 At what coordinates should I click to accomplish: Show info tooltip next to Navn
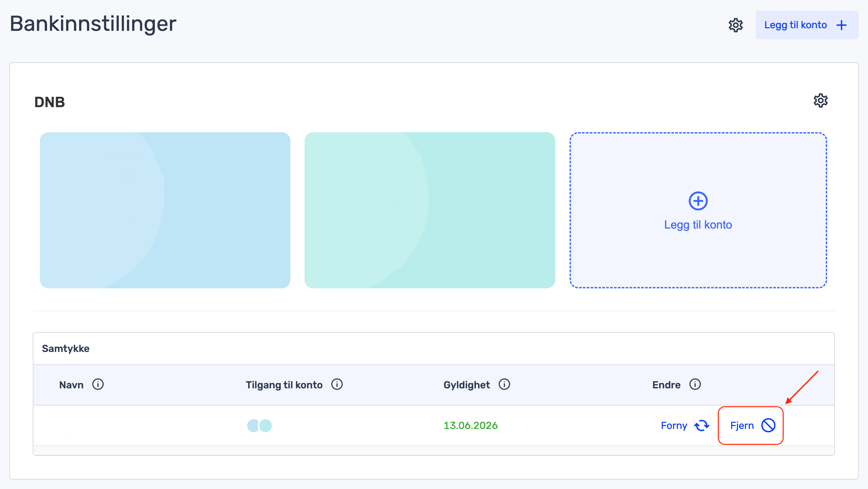(98, 384)
